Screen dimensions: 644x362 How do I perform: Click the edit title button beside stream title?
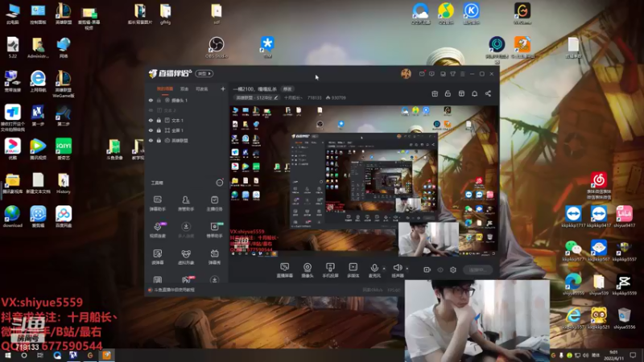[x=287, y=89]
